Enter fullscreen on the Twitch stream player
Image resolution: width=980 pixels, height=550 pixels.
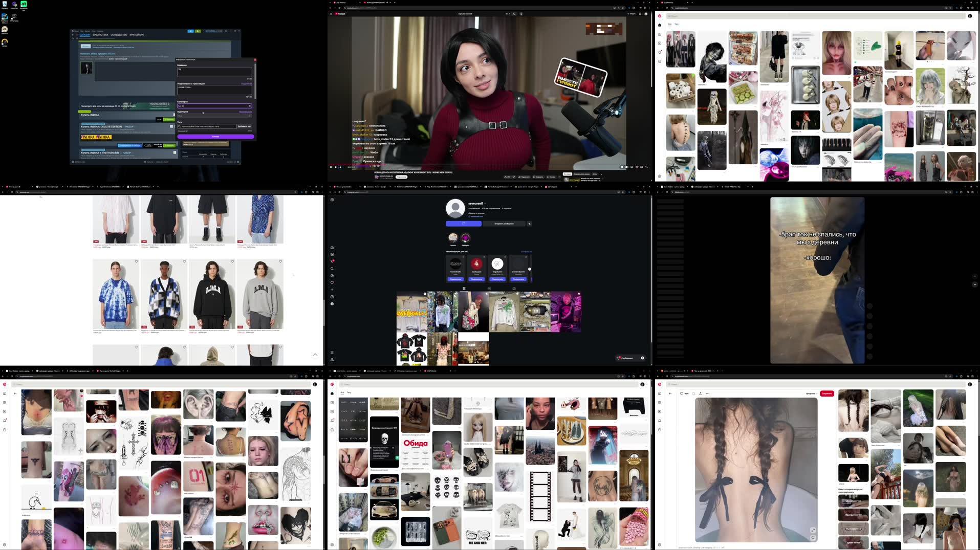point(647,167)
